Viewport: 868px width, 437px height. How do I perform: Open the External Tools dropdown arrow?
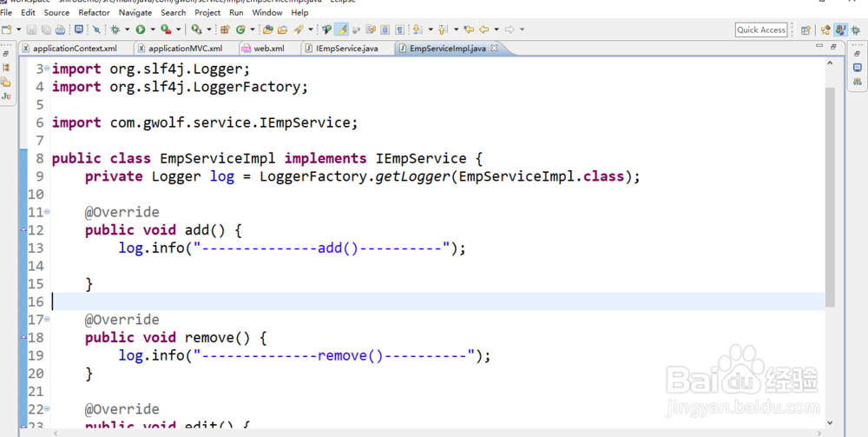(x=178, y=30)
